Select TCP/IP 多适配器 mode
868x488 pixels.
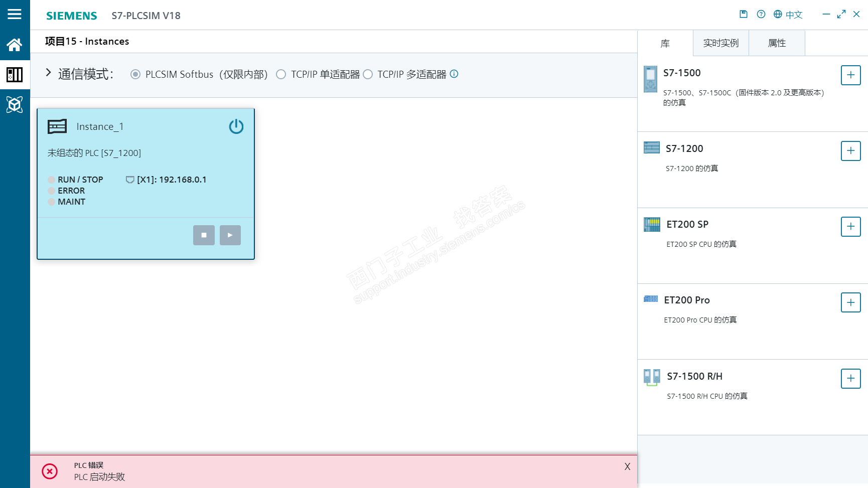coord(368,74)
